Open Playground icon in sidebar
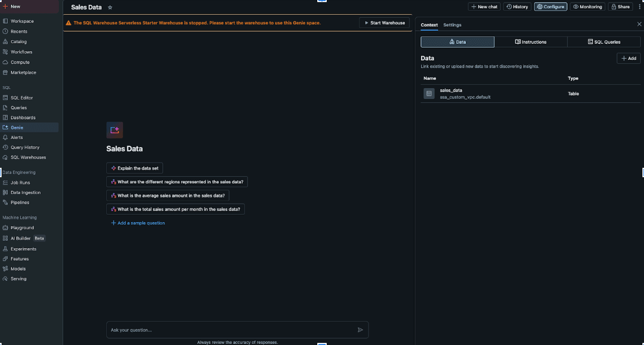 tap(5, 228)
